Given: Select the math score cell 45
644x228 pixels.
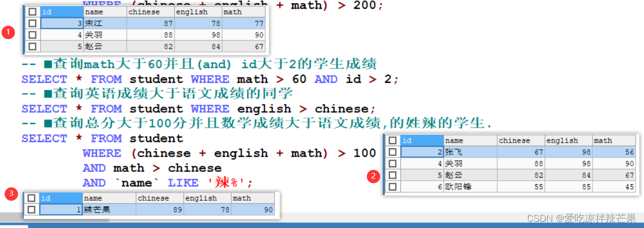Looking at the screenshot, I should click(x=614, y=187).
